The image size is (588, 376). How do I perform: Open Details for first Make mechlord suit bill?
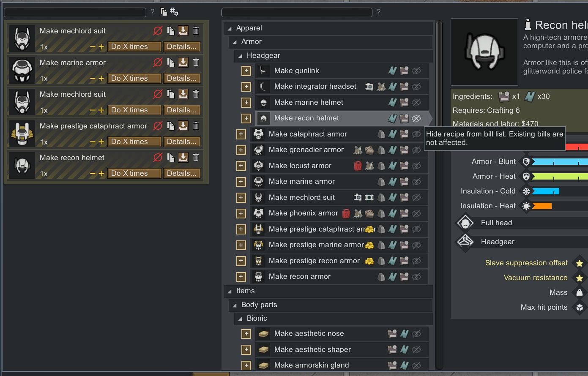(x=182, y=46)
